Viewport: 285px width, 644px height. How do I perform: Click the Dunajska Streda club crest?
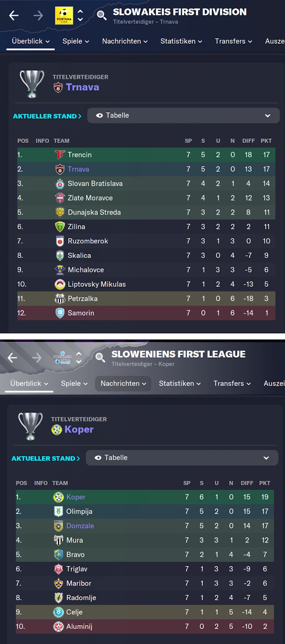pyautogui.click(x=60, y=212)
